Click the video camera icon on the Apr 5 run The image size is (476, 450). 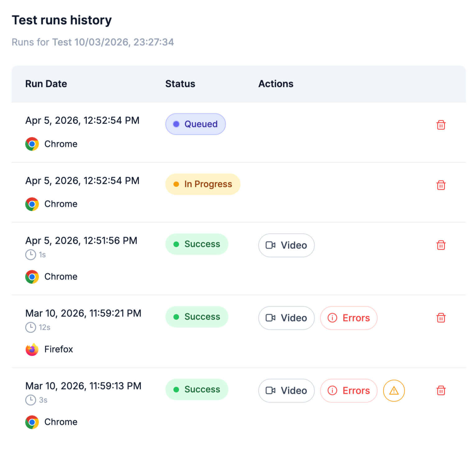point(271,245)
